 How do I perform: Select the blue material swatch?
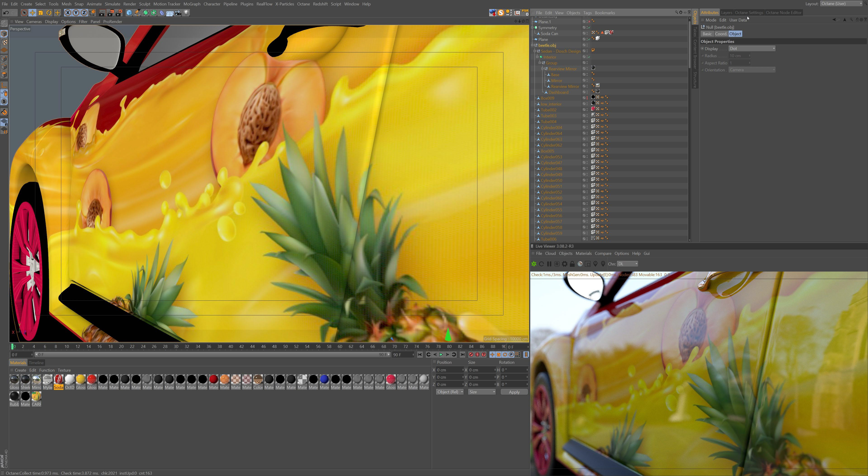pyautogui.click(x=324, y=379)
